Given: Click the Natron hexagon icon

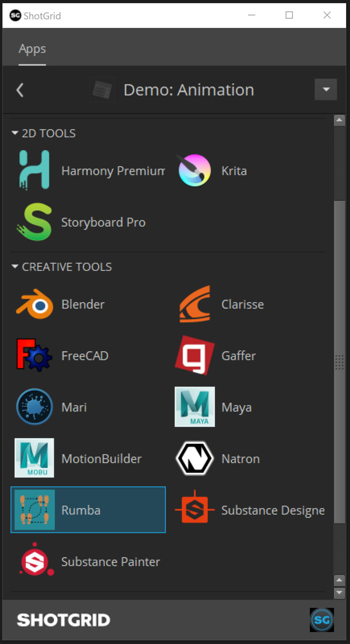Looking at the screenshot, I should pos(195,458).
